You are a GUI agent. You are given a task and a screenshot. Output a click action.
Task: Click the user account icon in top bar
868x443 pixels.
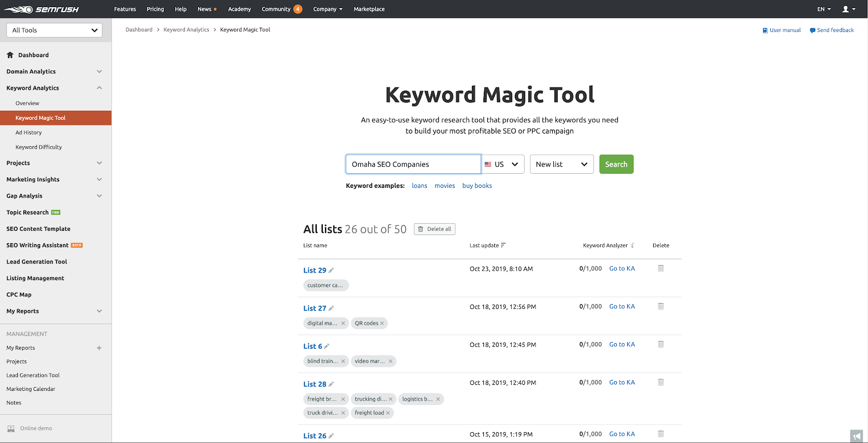coord(848,9)
